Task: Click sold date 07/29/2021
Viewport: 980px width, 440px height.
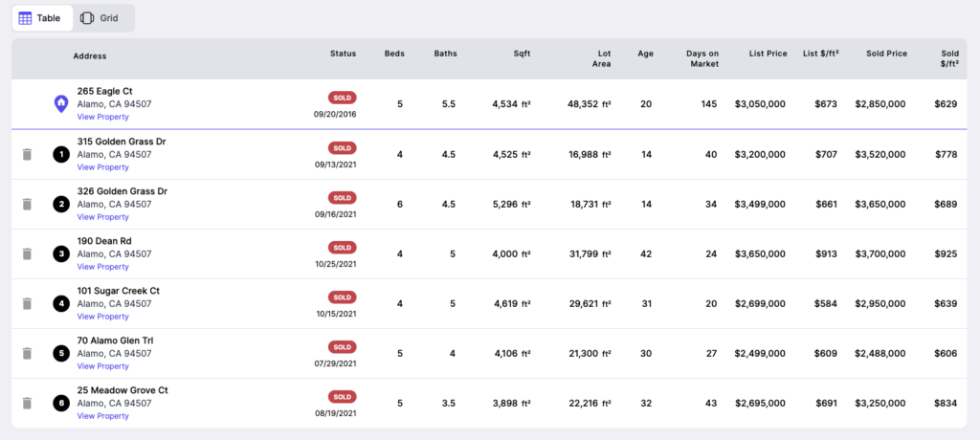Action: (336, 363)
